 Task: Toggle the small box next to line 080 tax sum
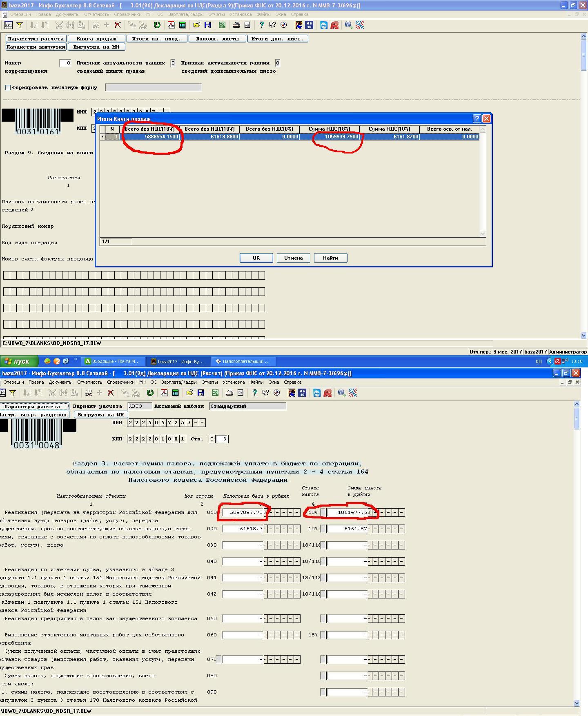(x=323, y=676)
